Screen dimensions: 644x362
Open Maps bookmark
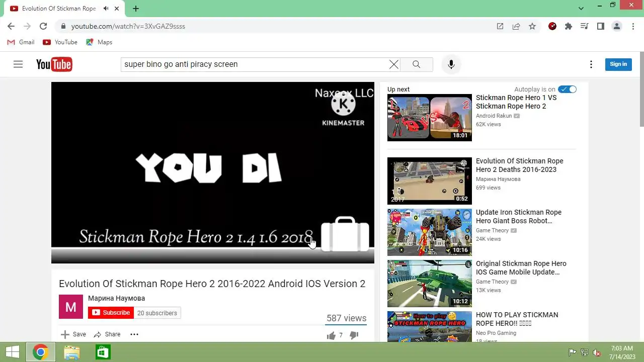pyautogui.click(x=100, y=42)
